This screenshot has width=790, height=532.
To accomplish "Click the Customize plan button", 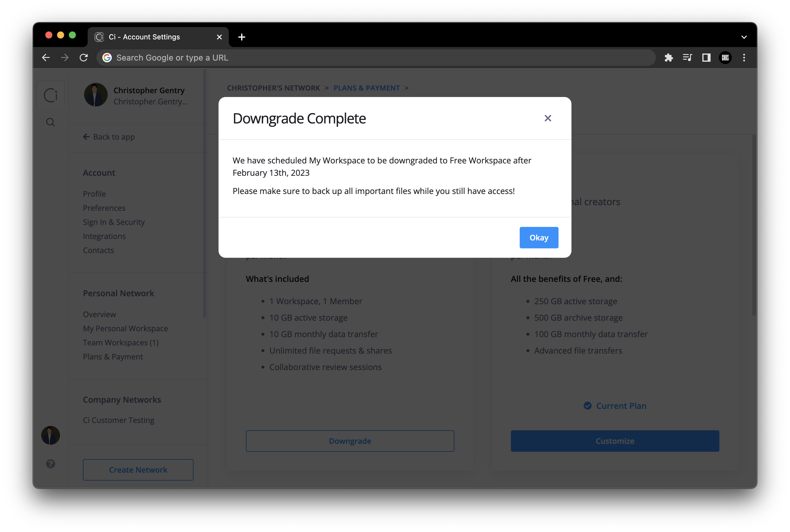I will 615,441.
